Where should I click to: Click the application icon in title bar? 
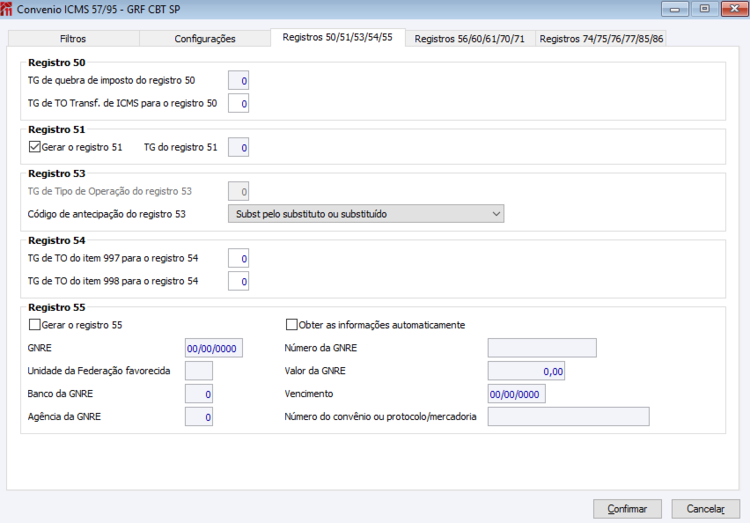(x=6, y=9)
